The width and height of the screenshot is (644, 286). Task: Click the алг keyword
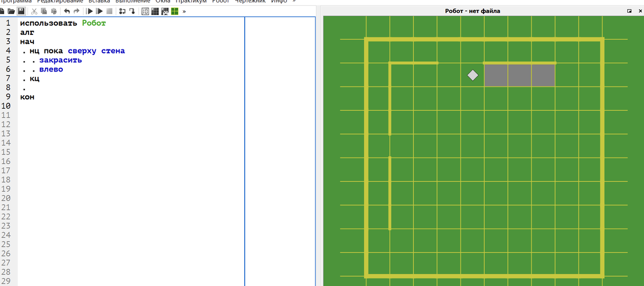[x=27, y=33]
